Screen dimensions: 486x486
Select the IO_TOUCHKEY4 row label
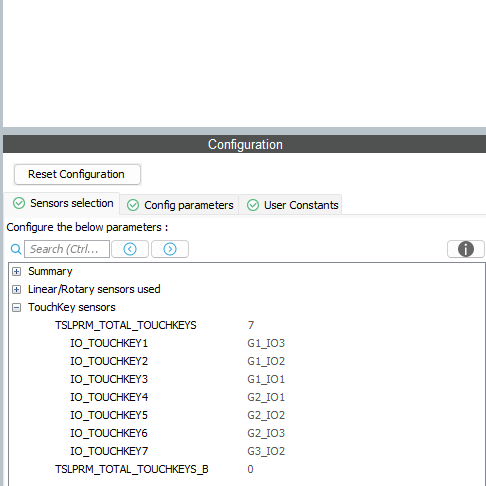pyautogui.click(x=109, y=397)
